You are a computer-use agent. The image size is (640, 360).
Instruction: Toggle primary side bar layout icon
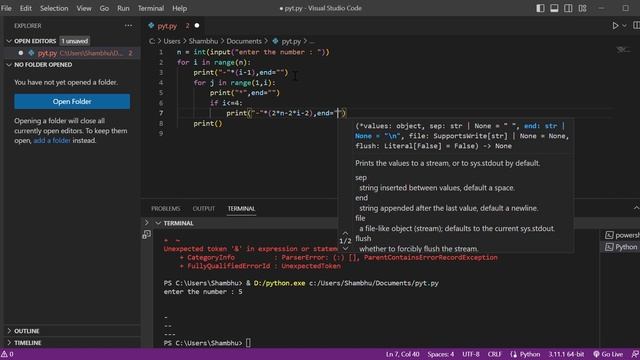[x=540, y=8]
